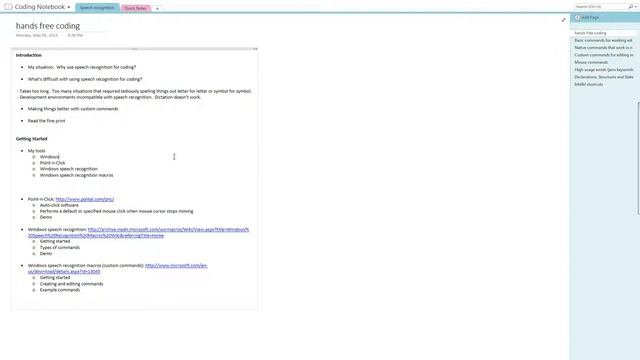
Task: Open the 'Basic commands for working' page
Action: tap(603, 40)
